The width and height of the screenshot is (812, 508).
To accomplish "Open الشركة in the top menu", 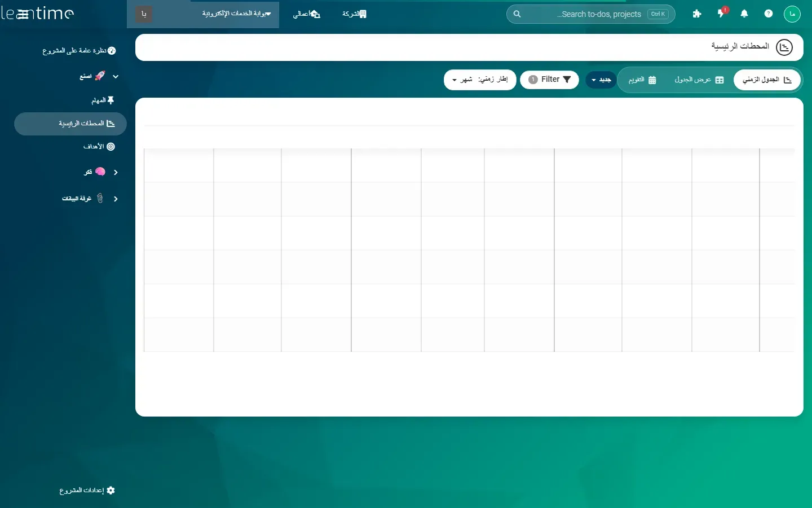I will click(x=354, y=14).
